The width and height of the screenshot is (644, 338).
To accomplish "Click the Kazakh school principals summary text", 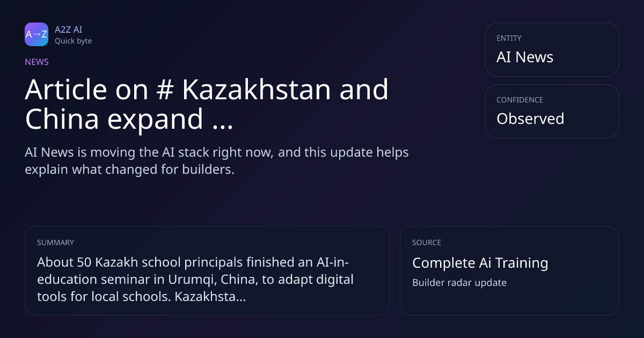I will point(195,280).
